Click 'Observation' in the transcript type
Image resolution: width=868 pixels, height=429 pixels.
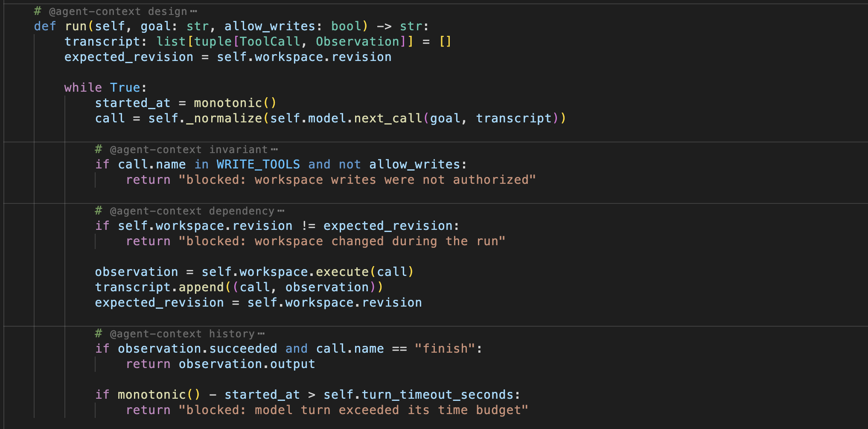358,42
